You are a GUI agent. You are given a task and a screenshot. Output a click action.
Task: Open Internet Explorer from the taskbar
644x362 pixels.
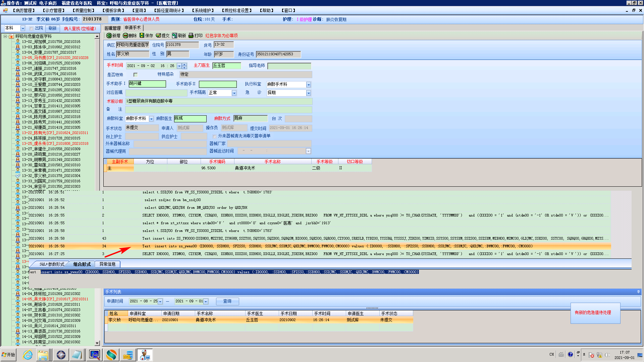(x=28, y=355)
